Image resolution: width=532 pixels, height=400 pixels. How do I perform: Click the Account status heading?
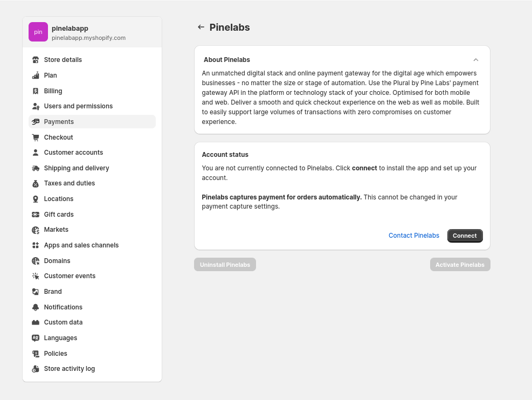coord(225,155)
